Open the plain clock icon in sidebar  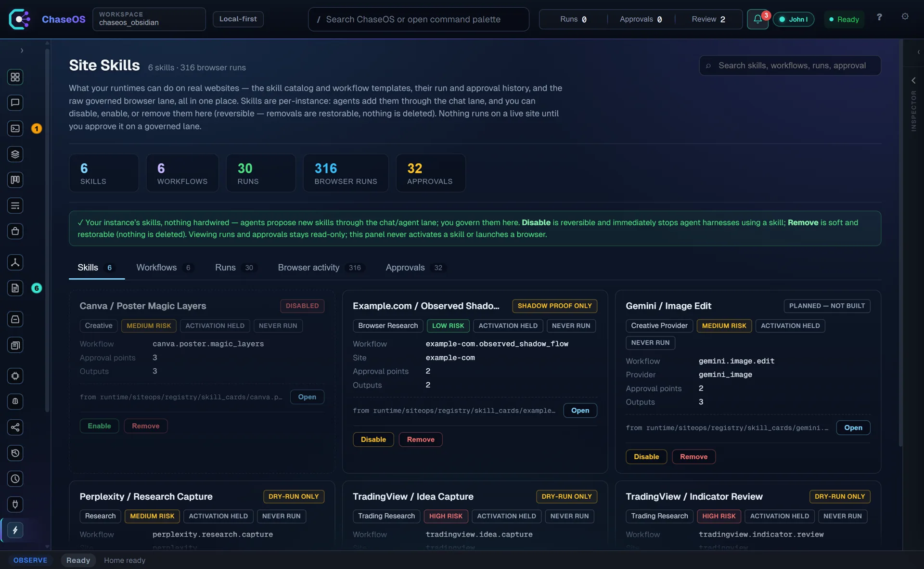pyautogui.click(x=15, y=479)
